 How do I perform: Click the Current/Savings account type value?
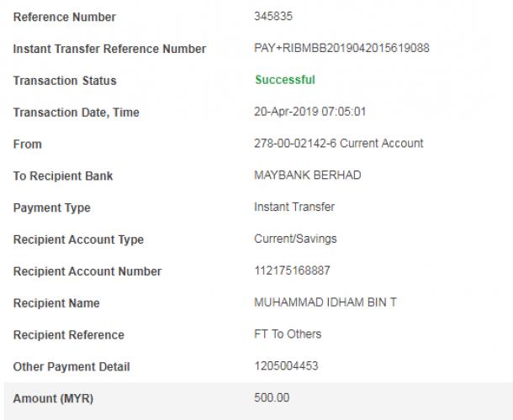pos(295,239)
